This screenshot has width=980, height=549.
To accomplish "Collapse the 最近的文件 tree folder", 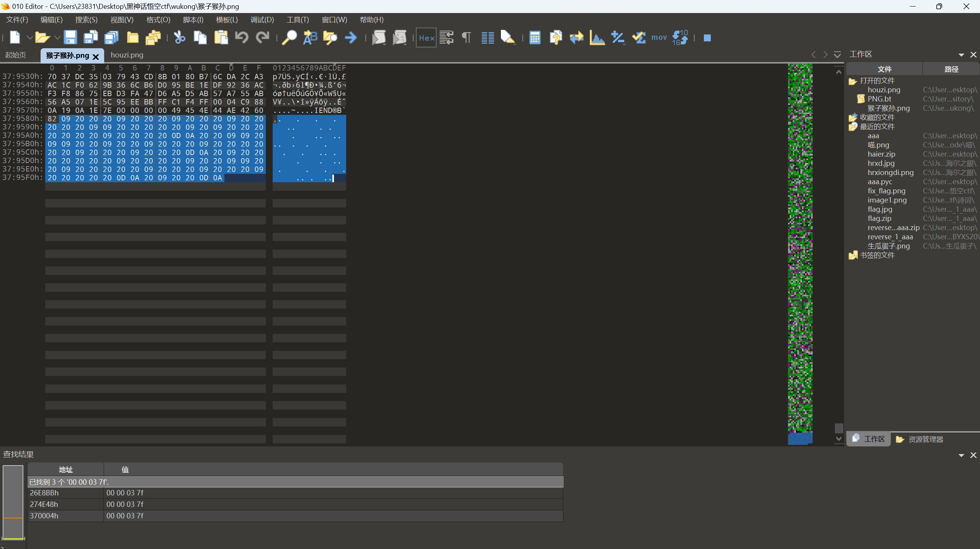I will 853,127.
